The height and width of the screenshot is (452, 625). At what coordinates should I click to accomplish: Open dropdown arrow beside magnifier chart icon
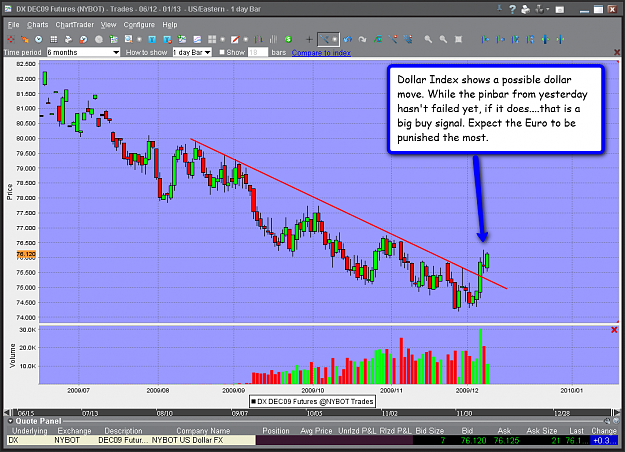[140, 39]
